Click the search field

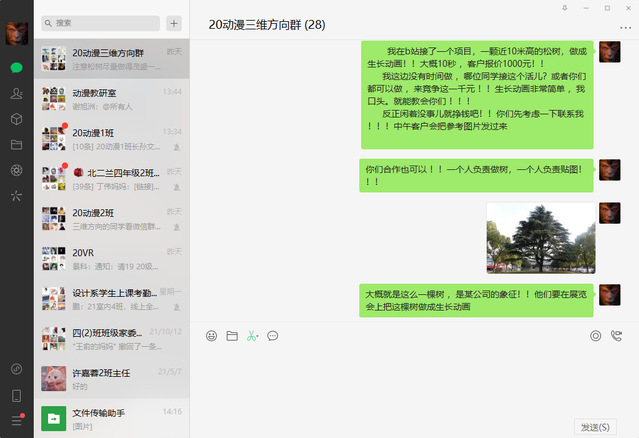[100, 23]
